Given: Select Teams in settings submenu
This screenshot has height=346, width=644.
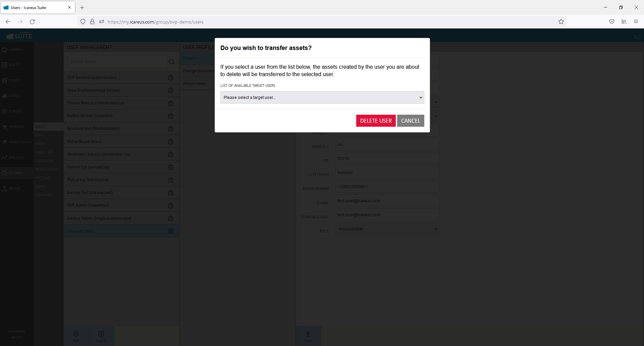Looking at the screenshot, I should pos(41,186).
